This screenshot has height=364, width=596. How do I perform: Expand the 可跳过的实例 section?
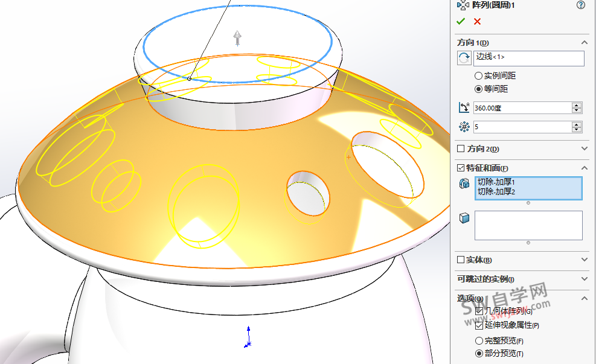pyautogui.click(x=584, y=279)
